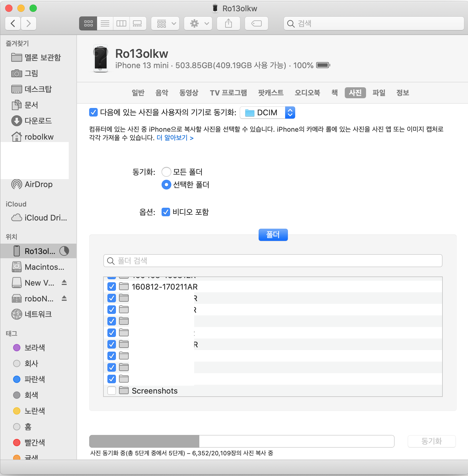Go back with the left chevron button
Screen dimensions: 468x476
(13, 23)
